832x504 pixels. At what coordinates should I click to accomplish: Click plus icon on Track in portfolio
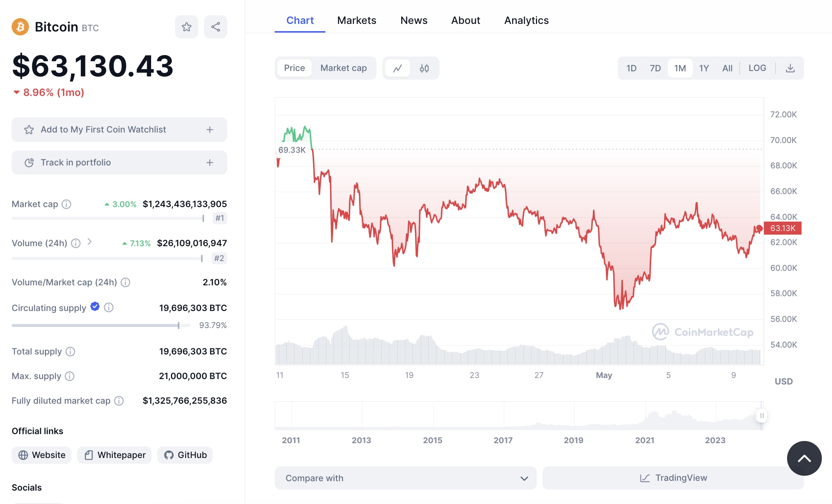pos(210,163)
